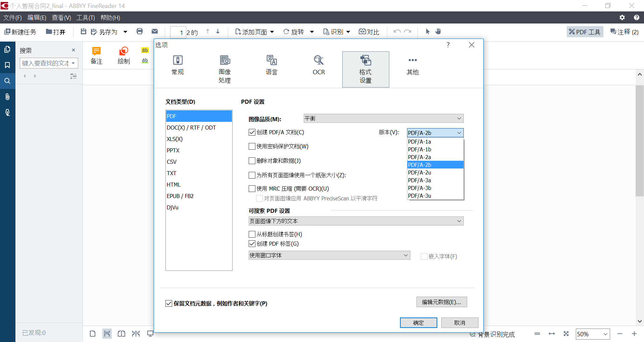Click the PDF Tools (PDF 工具) button
644x342 pixels.
click(585, 32)
